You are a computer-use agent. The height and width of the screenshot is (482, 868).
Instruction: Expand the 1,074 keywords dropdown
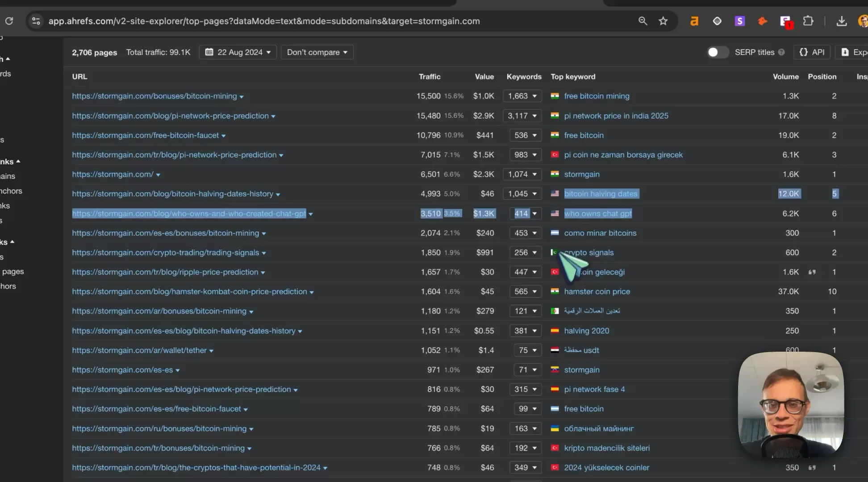tap(522, 174)
